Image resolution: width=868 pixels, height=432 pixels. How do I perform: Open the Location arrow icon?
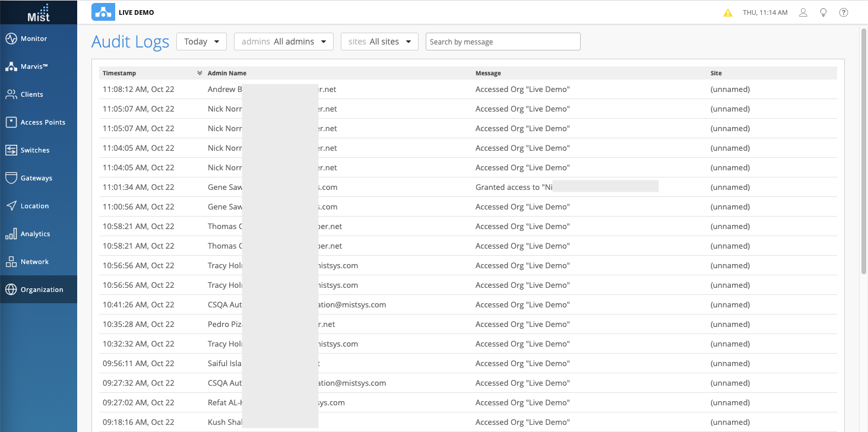point(11,206)
